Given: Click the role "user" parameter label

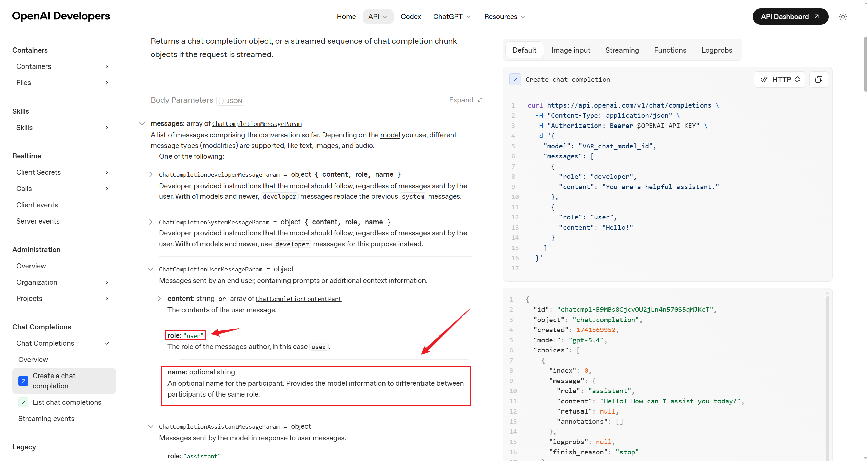Looking at the screenshot, I should coord(185,335).
